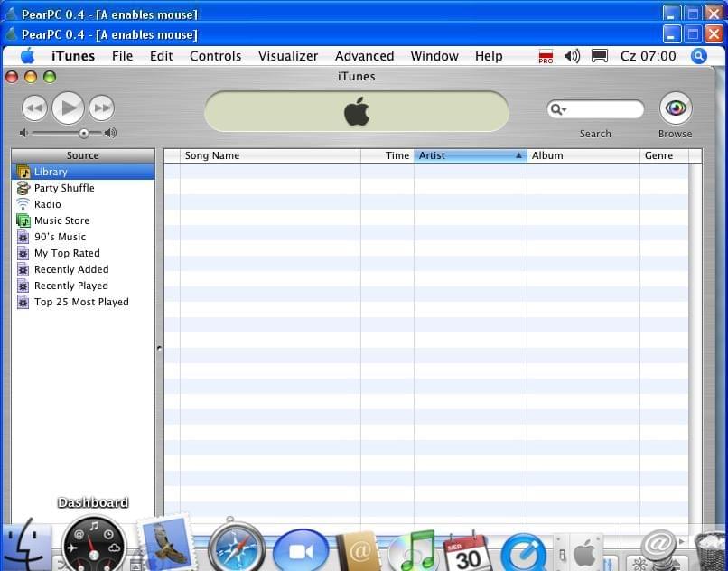Open the Music Store source
Viewport: 728px width, 571px height.
click(x=83, y=220)
